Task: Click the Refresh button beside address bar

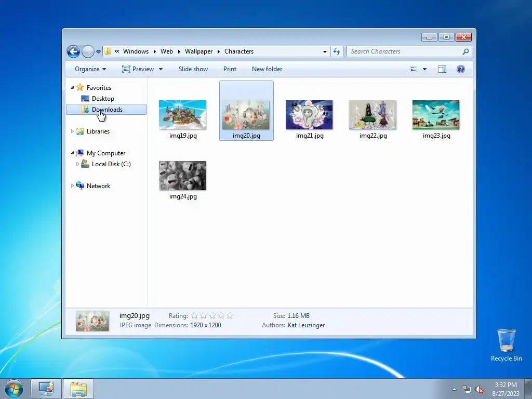Action: (x=337, y=51)
